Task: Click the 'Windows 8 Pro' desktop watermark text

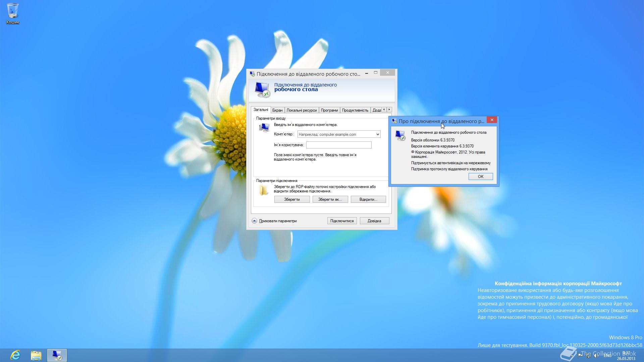Action: 626,338
